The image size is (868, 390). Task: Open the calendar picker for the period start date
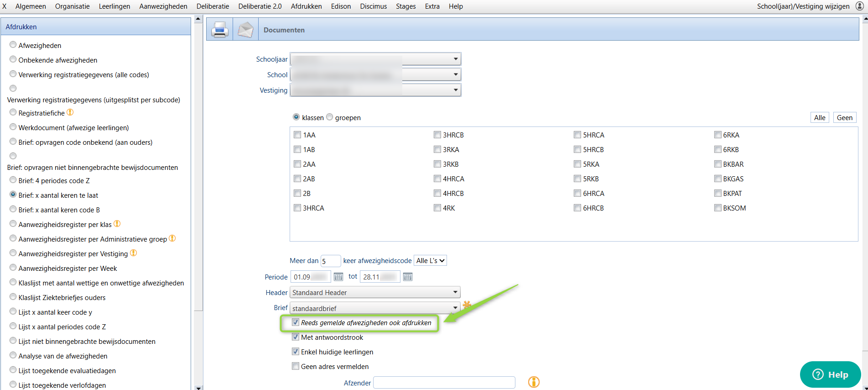(338, 277)
